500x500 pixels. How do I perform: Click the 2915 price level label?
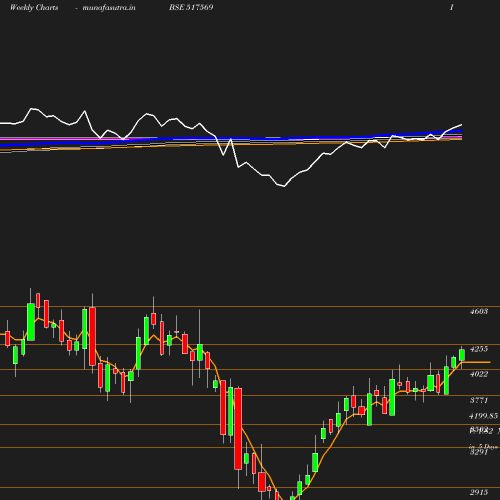[x=479, y=492]
